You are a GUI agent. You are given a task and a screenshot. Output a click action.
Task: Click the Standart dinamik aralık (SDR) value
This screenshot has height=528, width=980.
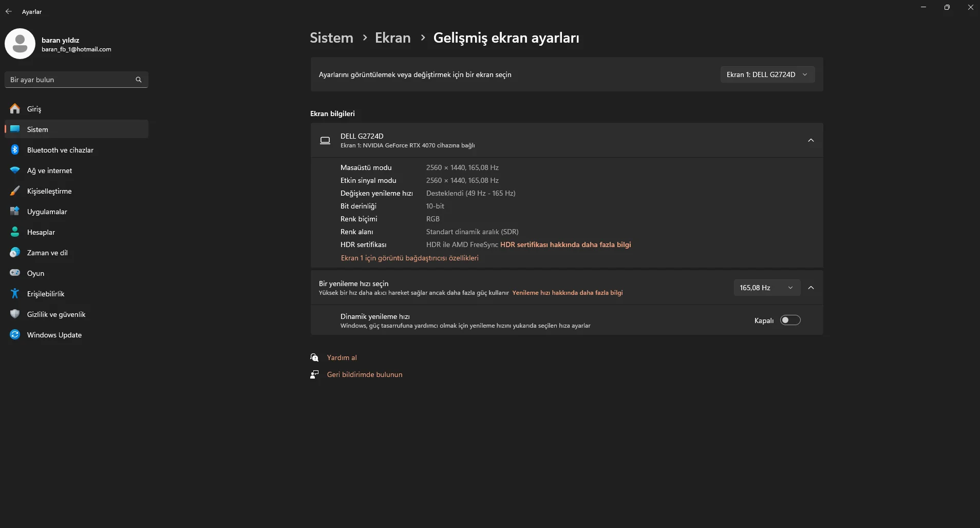472,232
